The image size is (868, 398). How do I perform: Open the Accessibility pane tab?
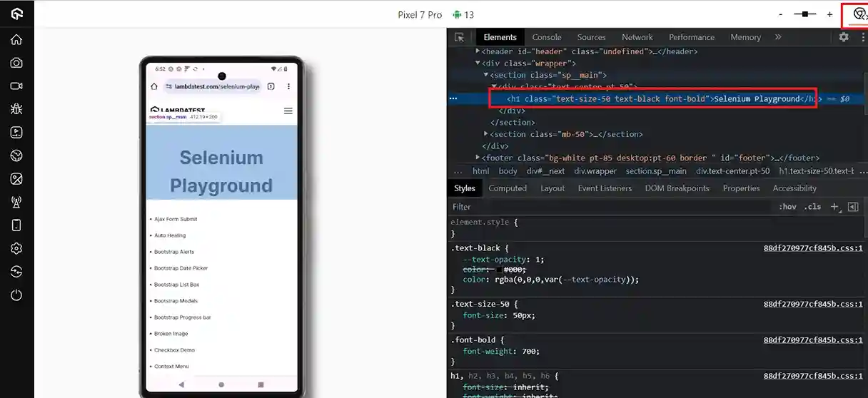(794, 188)
